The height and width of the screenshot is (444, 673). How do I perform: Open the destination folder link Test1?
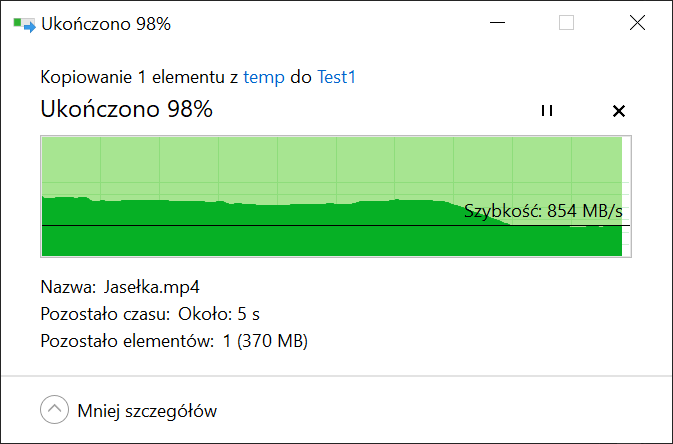click(x=336, y=77)
